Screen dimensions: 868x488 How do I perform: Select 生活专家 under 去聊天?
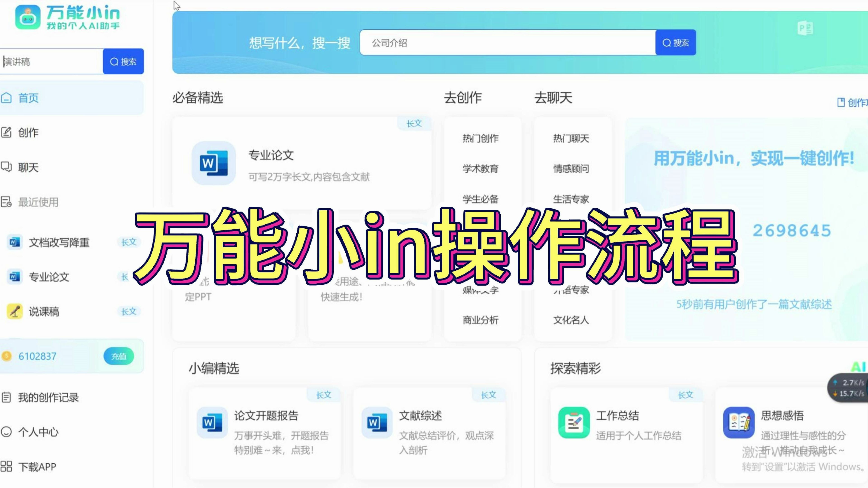(571, 199)
